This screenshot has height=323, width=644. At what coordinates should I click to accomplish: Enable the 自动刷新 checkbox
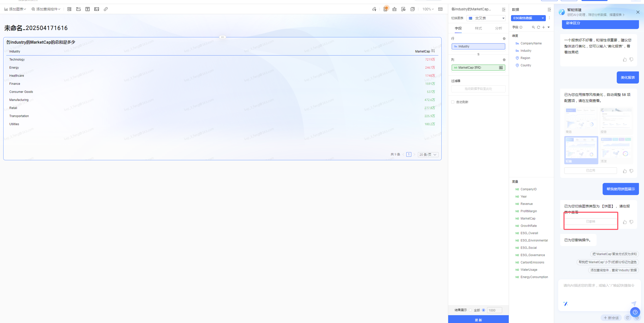(x=453, y=102)
